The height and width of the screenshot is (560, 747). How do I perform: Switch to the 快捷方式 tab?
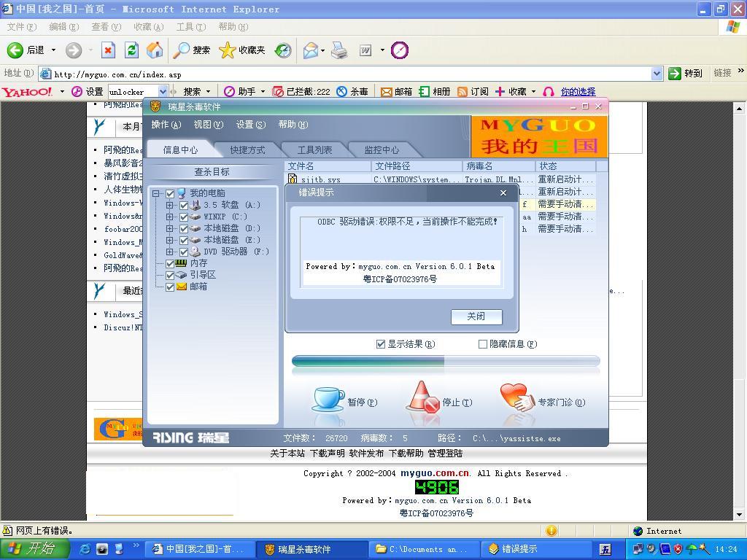point(247,150)
